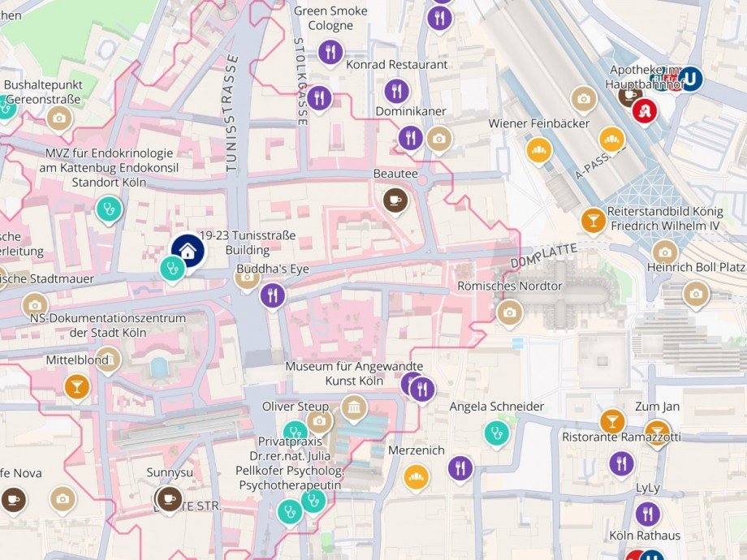
Task: Select the restaurant marker on Stolkgasse street label
Action: pyautogui.click(x=319, y=97)
